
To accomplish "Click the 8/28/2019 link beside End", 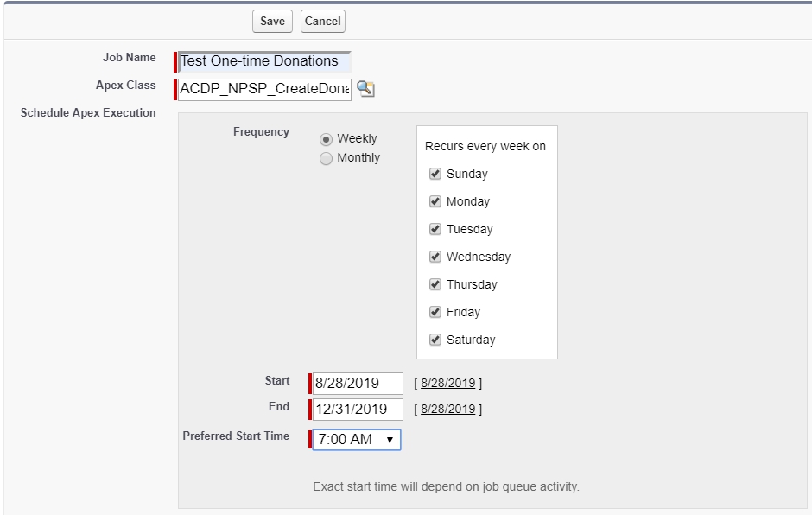I will click(448, 409).
